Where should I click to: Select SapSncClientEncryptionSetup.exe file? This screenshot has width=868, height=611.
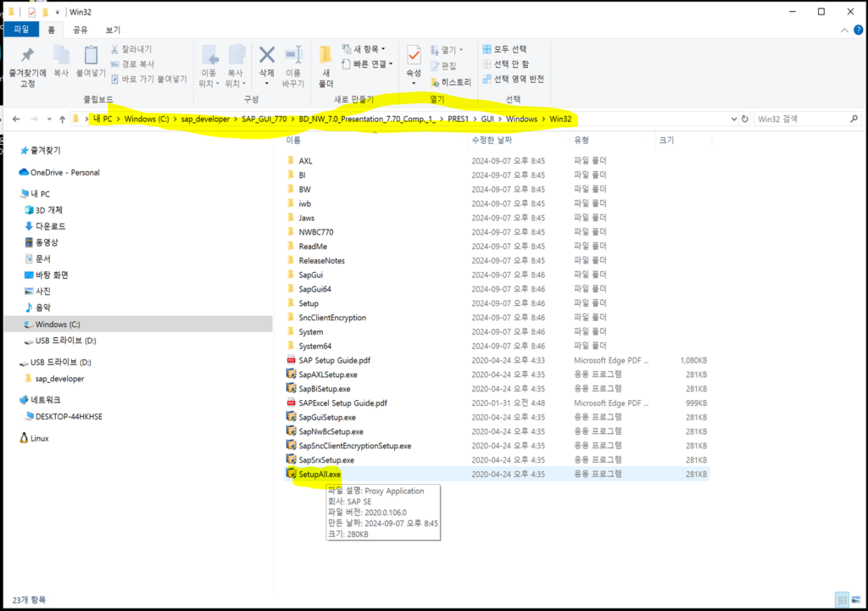tap(348, 446)
